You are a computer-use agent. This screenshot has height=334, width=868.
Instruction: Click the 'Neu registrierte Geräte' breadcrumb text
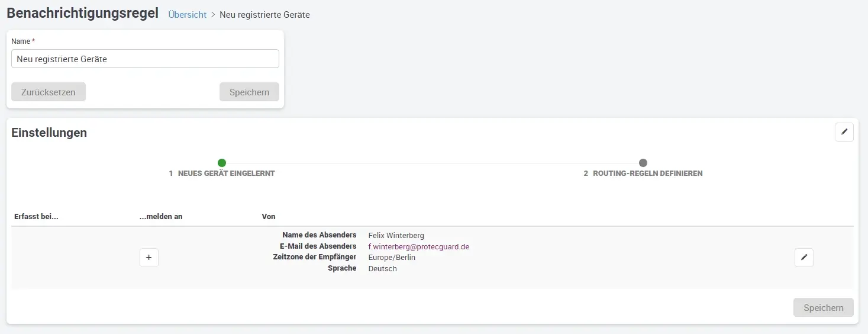[264, 15]
